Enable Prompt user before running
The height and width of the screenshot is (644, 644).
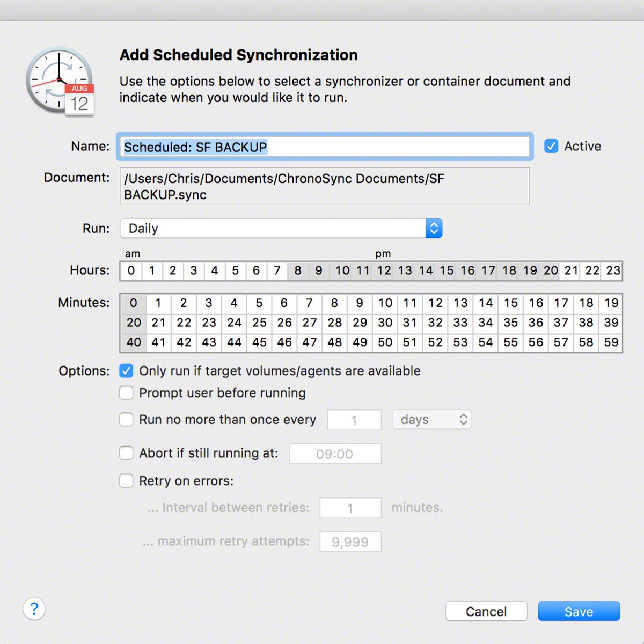pos(126,393)
